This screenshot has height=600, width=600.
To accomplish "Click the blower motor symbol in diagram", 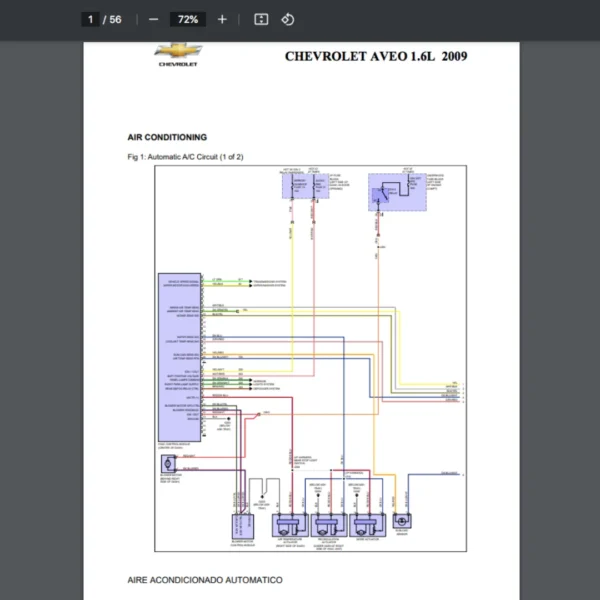I will coord(168,464).
